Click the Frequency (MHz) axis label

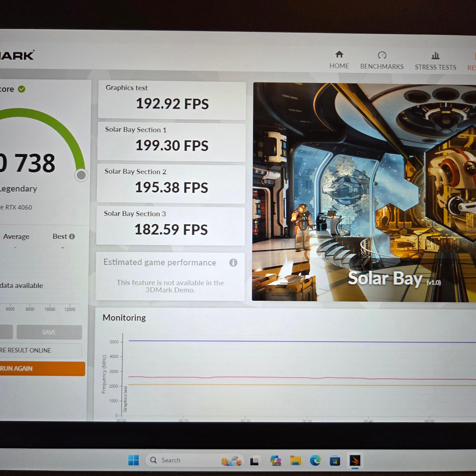pos(104,374)
